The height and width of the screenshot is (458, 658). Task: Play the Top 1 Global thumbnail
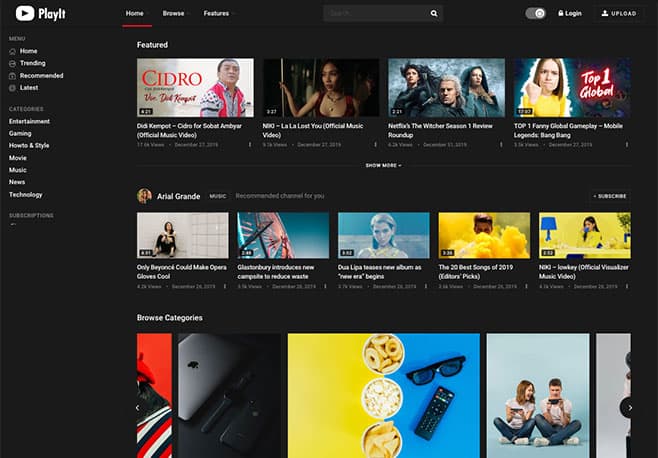[x=572, y=88]
